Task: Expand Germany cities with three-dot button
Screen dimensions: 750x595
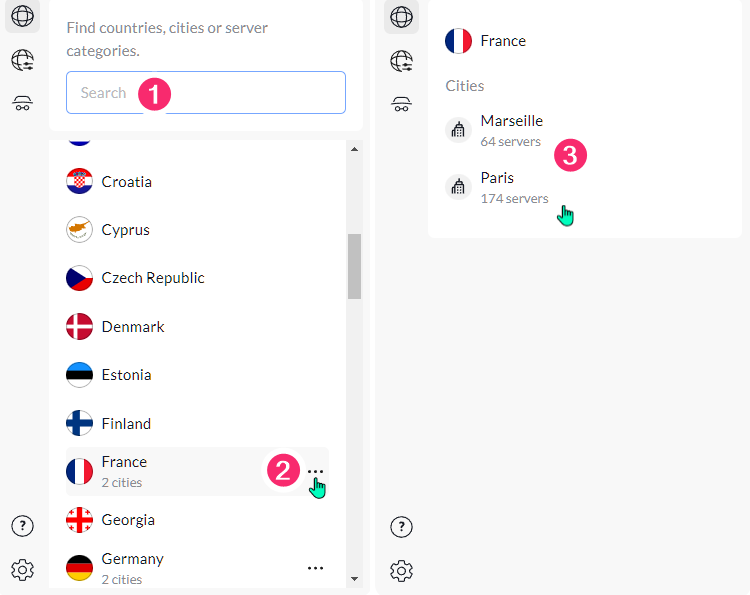Action: [x=316, y=568]
